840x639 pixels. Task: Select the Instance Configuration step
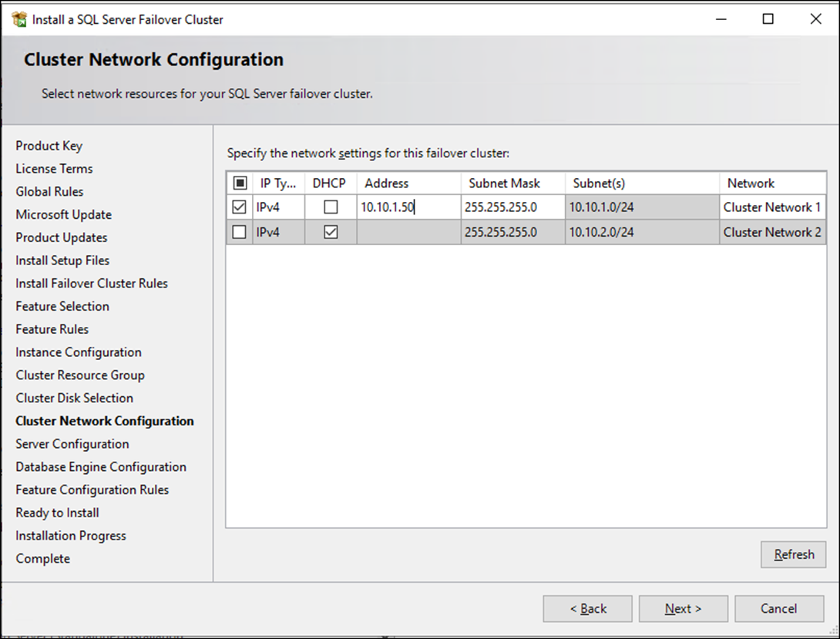(x=78, y=352)
